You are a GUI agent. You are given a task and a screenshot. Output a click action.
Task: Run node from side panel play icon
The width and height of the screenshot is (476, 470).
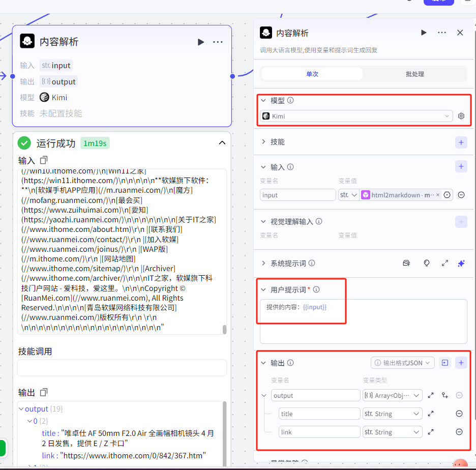pos(424,33)
